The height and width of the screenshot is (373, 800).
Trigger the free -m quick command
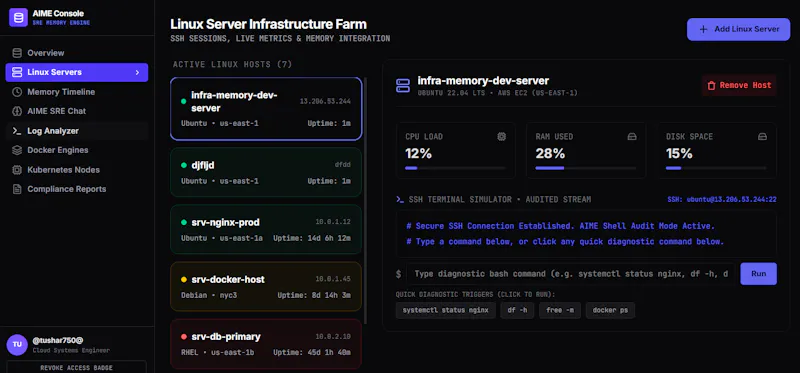pos(560,310)
